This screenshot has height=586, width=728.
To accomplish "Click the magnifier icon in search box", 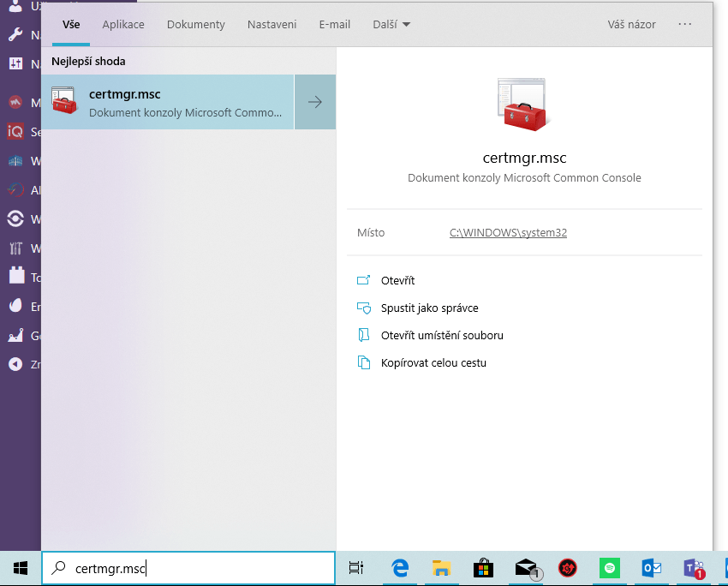I will (58, 567).
